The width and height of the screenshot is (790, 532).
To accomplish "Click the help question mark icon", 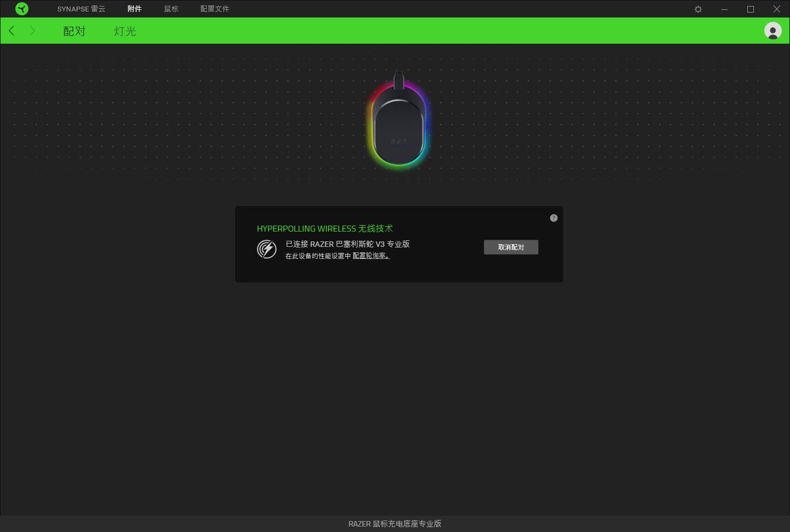I will (554, 218).
